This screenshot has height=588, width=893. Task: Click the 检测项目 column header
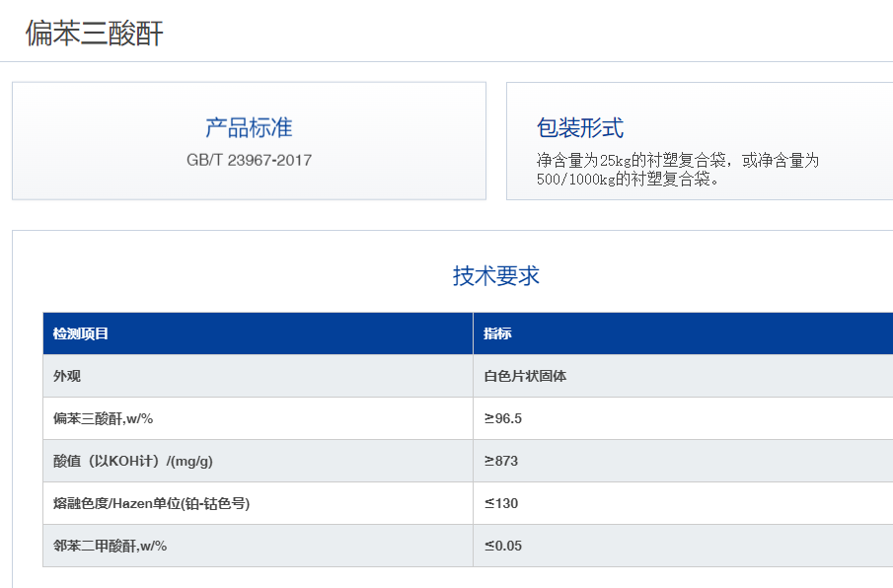click(x=258, y=333)
